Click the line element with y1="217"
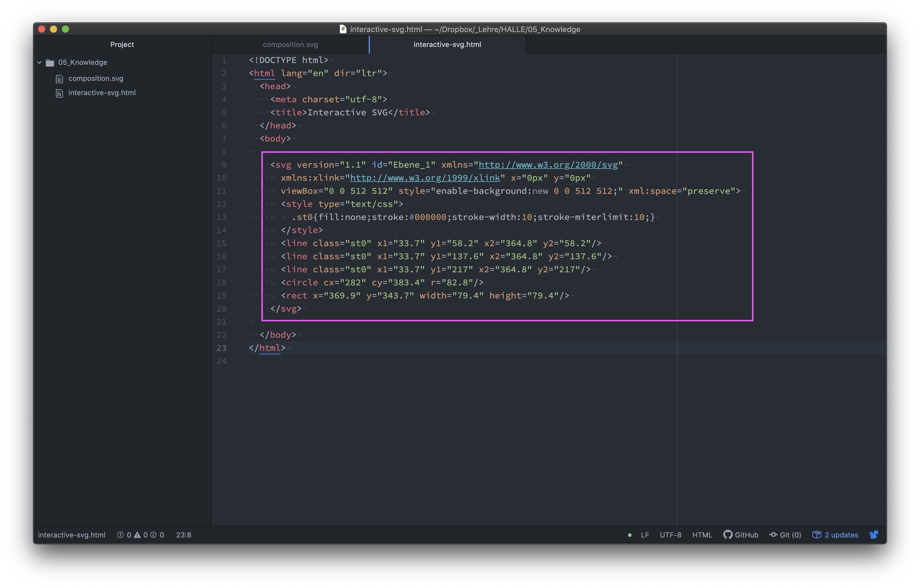The width and height of the screenshot is (920, 588). (x=436, y=269)
